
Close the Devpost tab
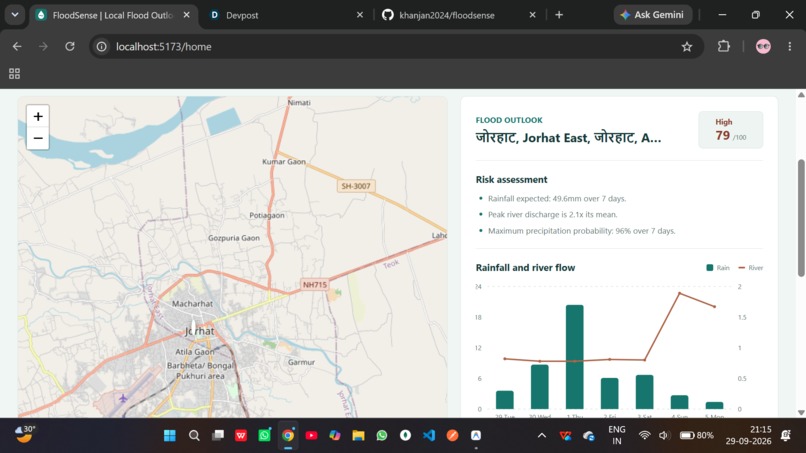coord(360,15)
